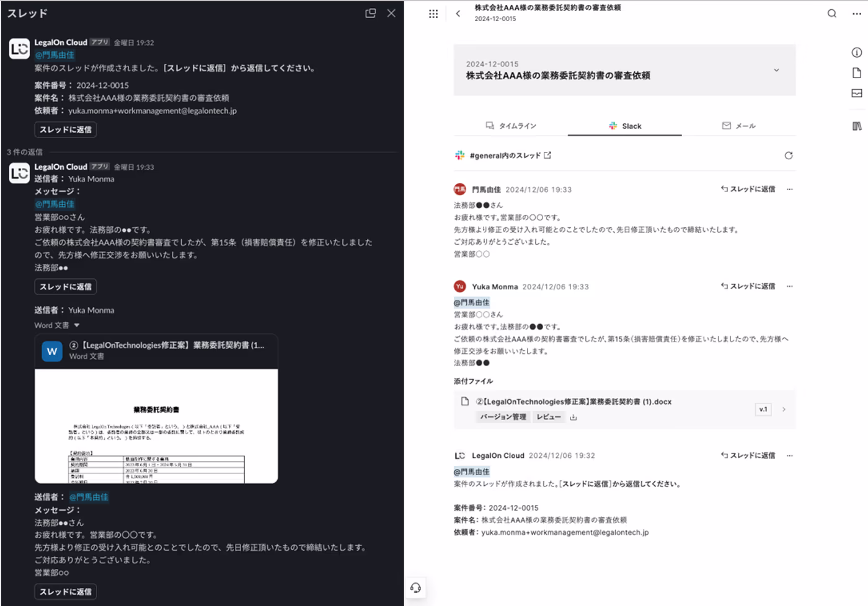Click the info icon in right sidebar
The width and height of the screenshot is (868, 606).
(x=856, y=53)
